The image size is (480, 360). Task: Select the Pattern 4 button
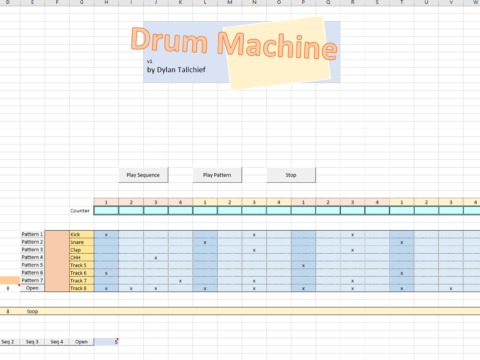click(32, 257)
